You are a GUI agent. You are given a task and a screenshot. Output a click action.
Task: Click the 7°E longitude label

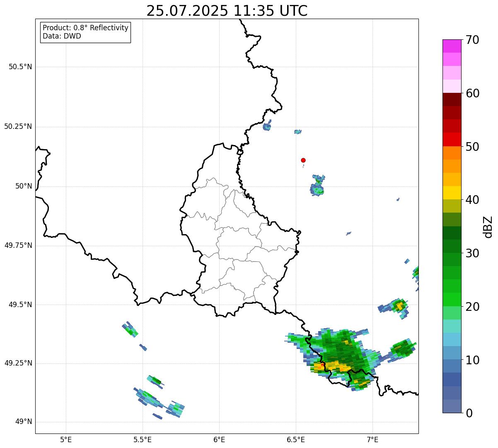[x=373, y=439]
